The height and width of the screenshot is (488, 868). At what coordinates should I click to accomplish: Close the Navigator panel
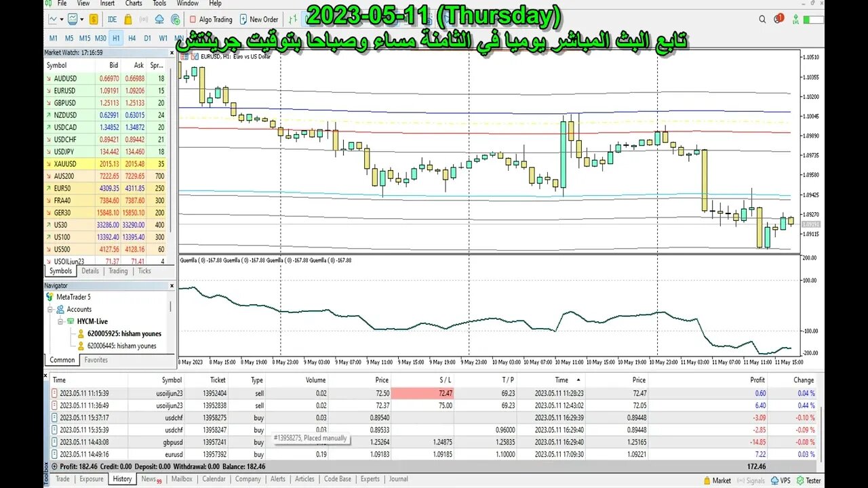(171, 286)
